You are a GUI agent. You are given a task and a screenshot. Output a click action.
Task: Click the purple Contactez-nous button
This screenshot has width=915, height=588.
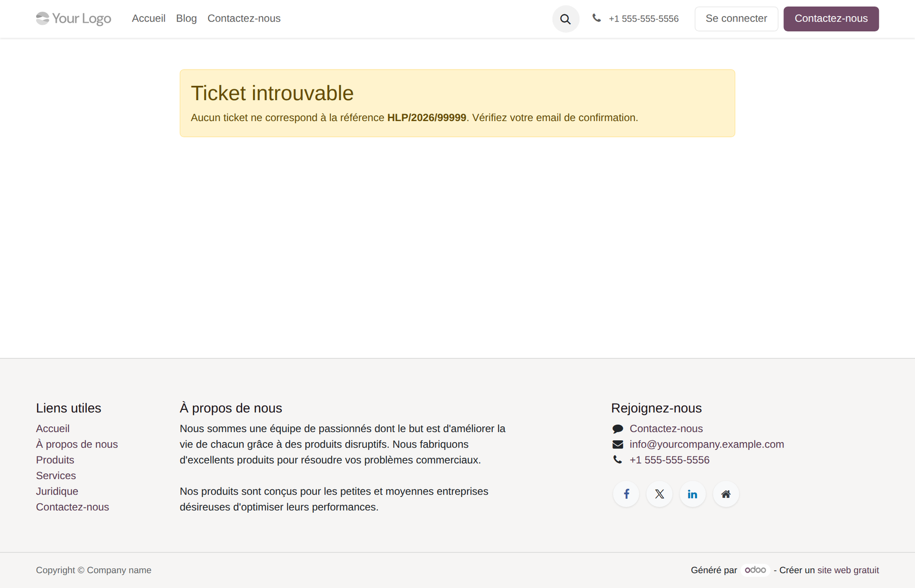pyautogui.click(x=831, y=19)
